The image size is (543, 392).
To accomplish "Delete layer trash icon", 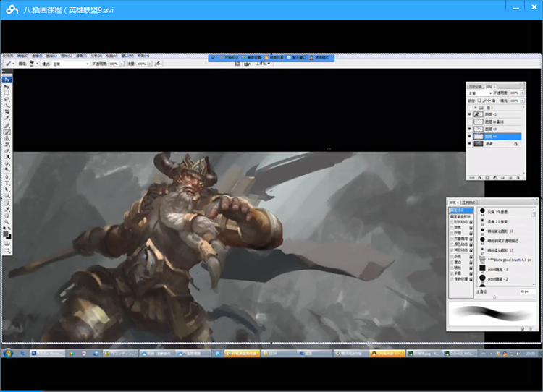I will (x=518, y=177).
